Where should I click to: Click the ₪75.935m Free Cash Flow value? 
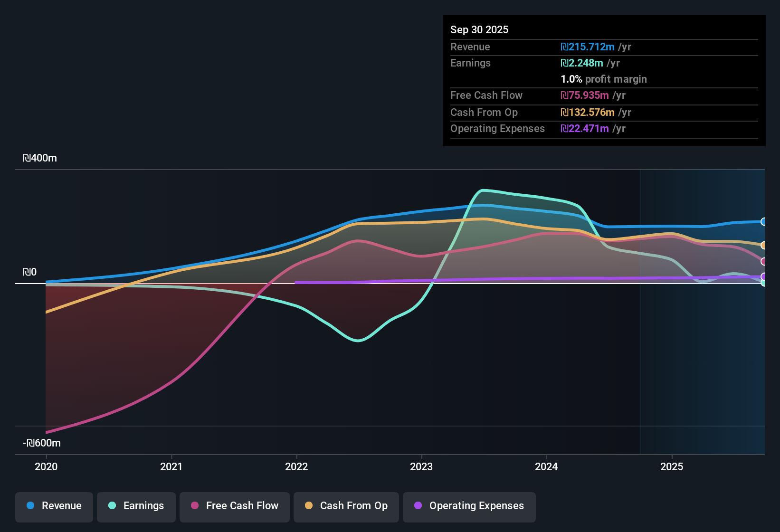[x=585, y=95]
